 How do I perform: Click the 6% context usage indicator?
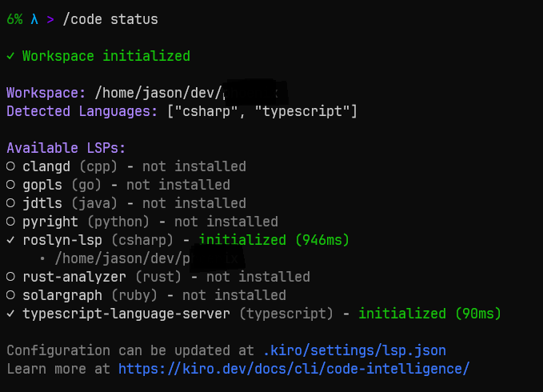[x=14, y=20]
